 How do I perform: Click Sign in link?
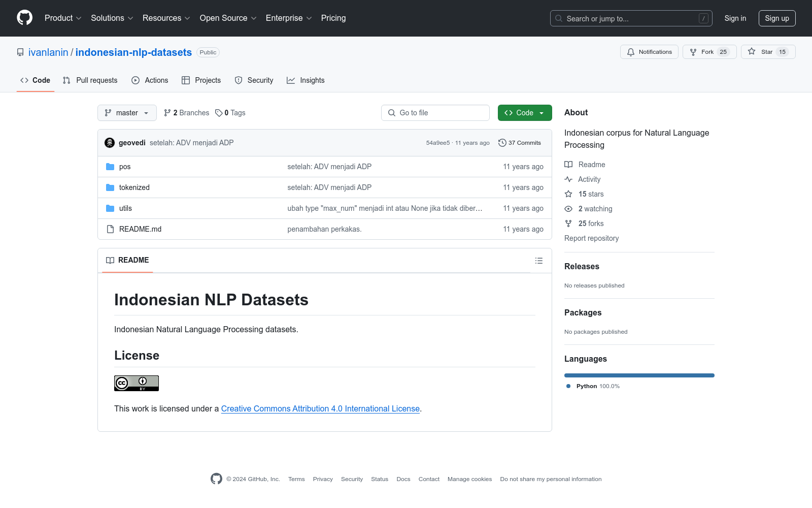click(735, 18)
